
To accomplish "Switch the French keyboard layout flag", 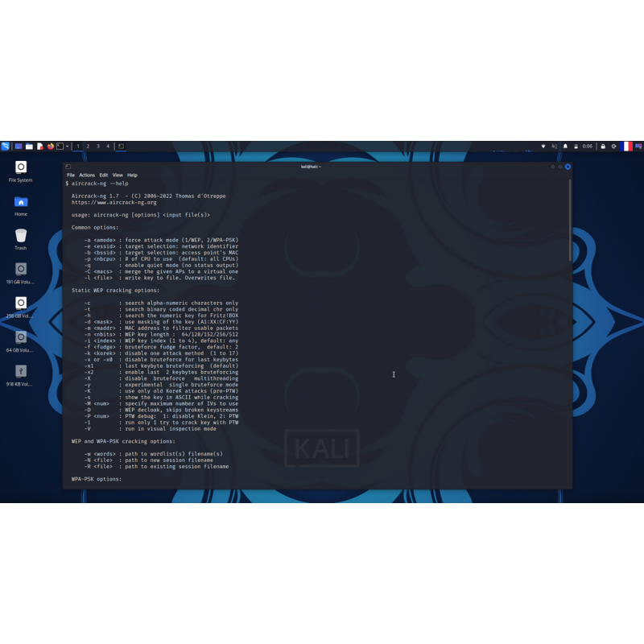I will [627, 147].
